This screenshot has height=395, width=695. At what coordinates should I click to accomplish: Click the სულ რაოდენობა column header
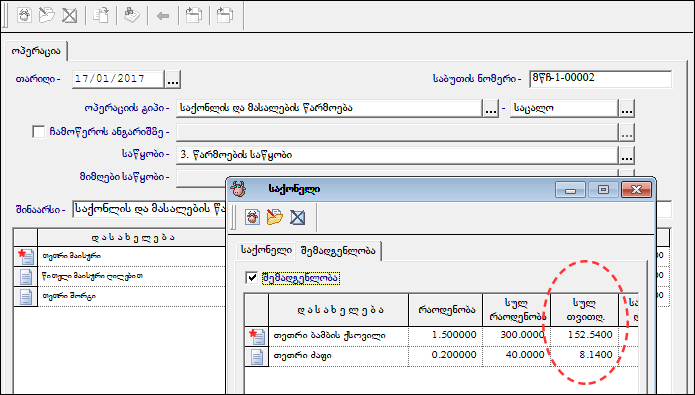point(516,310)
